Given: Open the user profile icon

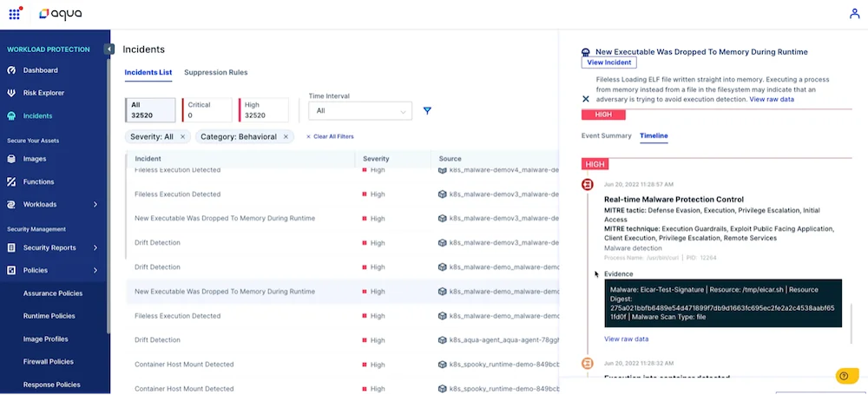Looking at the screenshot, I should point(854,14).
